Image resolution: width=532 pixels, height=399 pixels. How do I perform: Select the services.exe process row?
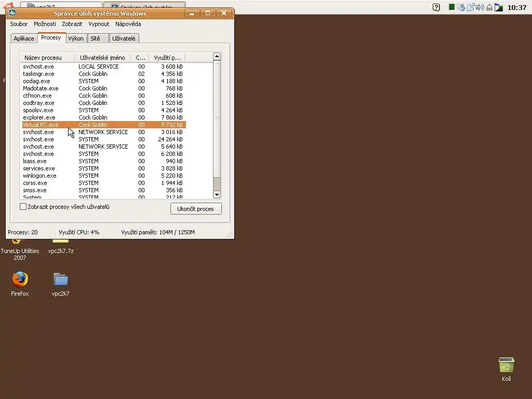coord(104,169)
